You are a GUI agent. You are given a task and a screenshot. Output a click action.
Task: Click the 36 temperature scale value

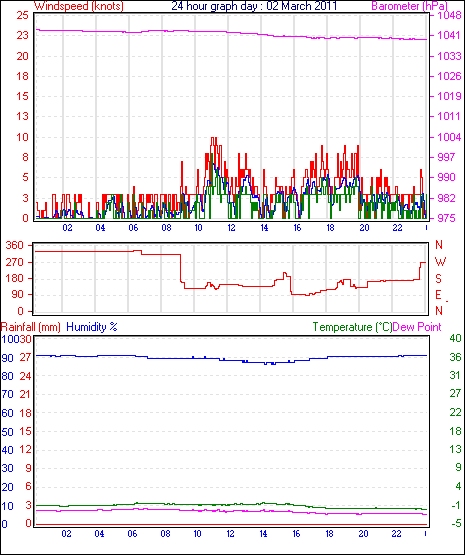455,357
